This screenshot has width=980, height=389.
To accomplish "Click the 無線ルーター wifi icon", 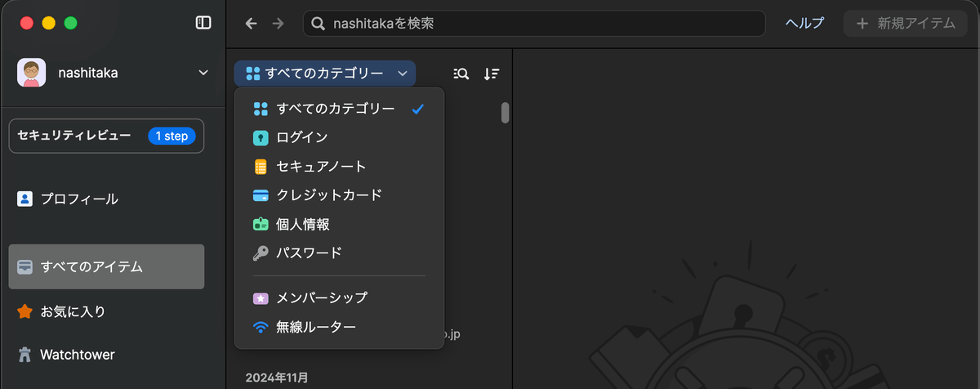I will tap(261, 327).
